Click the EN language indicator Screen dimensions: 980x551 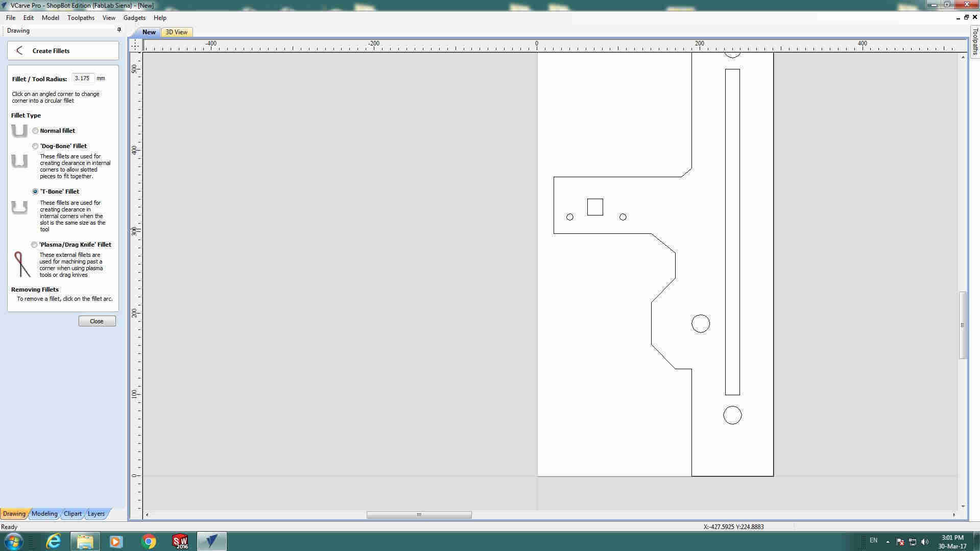[873, 540]
